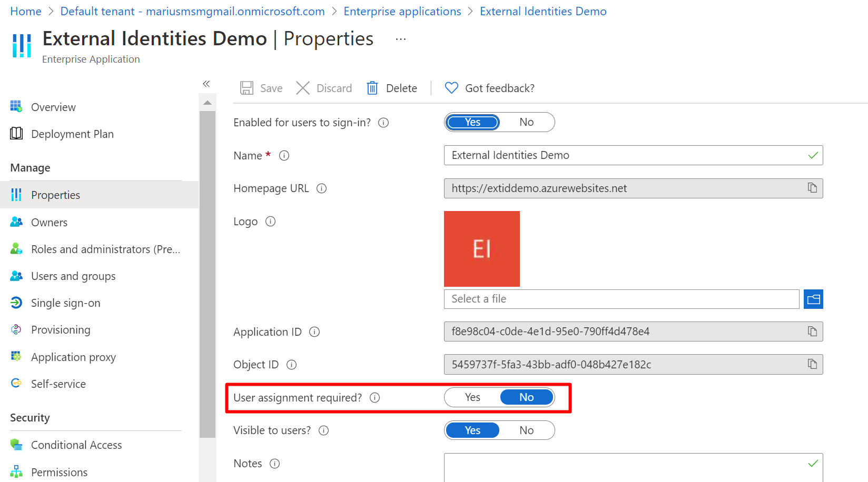Set User assignment required to Yes
This screenshot has width=868, height=482.
[x=472, y=397]
